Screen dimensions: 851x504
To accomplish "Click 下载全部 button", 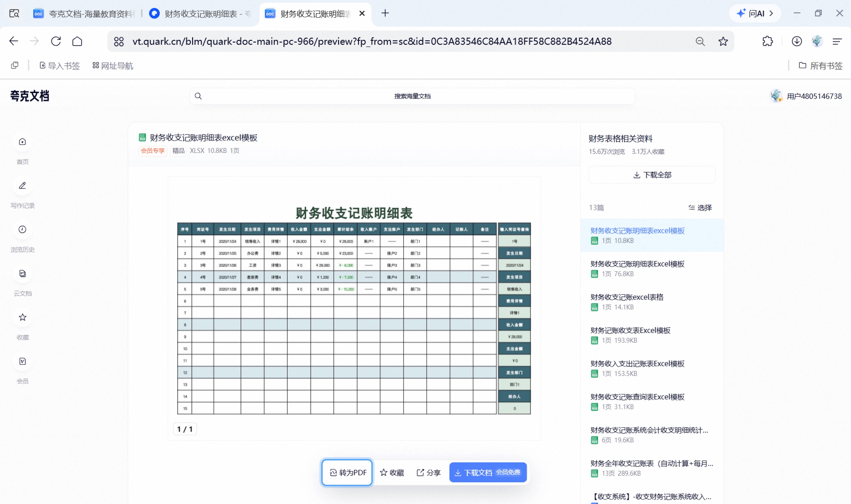I will click(652, 175).
